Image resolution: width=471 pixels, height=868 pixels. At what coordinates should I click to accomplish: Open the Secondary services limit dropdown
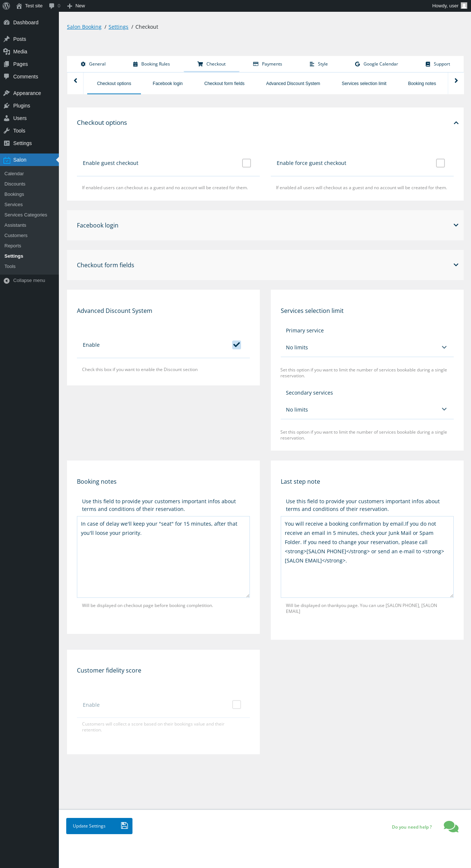point(367,410)
